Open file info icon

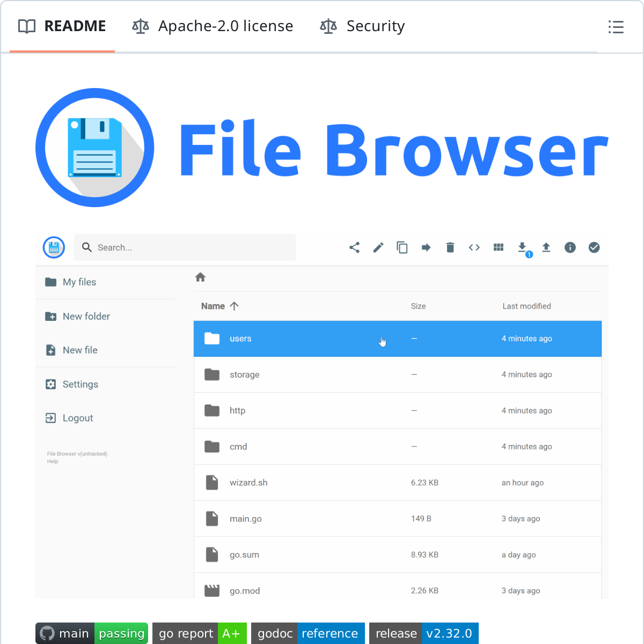[570, 247]
